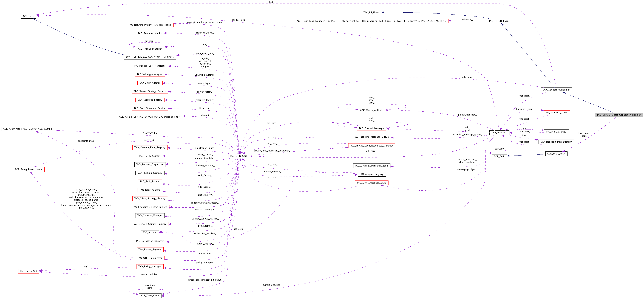Screen dimensions: 644x299
Task: Click the partial_message_ edge label
Action: [x=467, y=115]
